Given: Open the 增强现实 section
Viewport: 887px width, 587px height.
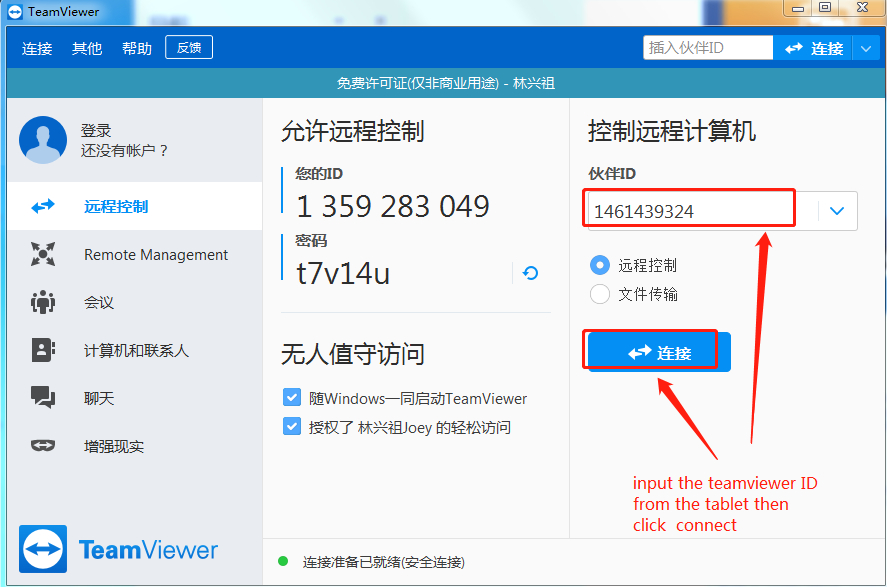Looking at the screenshot, I should [135, 446].
